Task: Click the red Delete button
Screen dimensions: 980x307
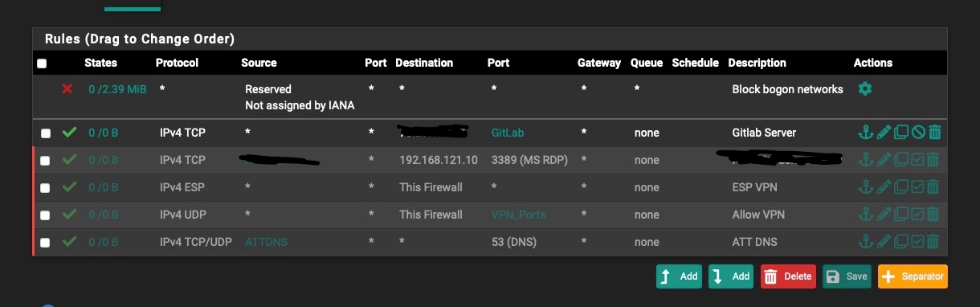Action: pos(788,276)
